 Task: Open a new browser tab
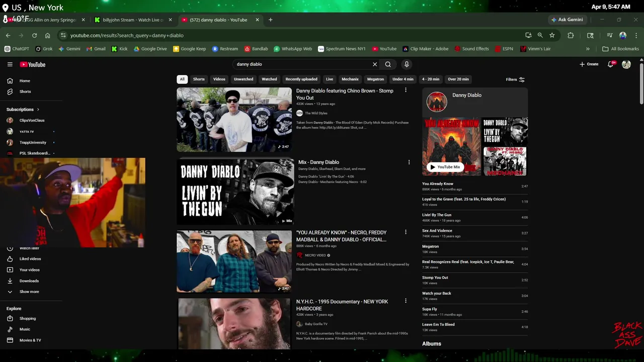tap(270, 20)
